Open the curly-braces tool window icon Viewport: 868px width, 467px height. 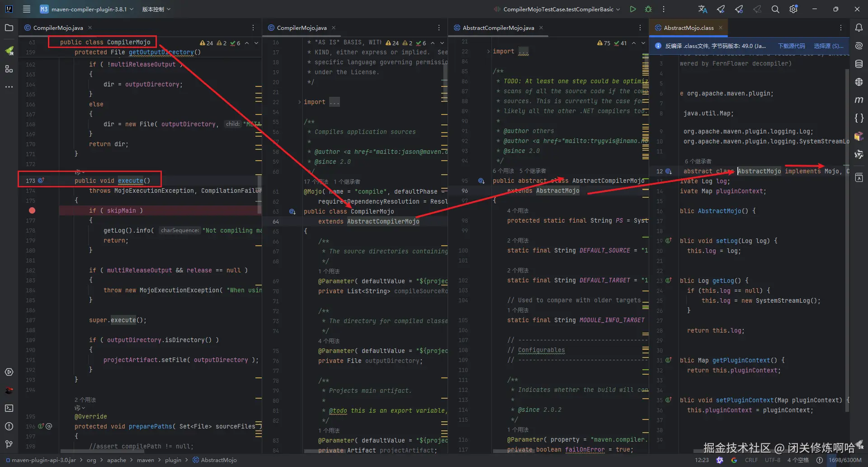pos(859,118)
